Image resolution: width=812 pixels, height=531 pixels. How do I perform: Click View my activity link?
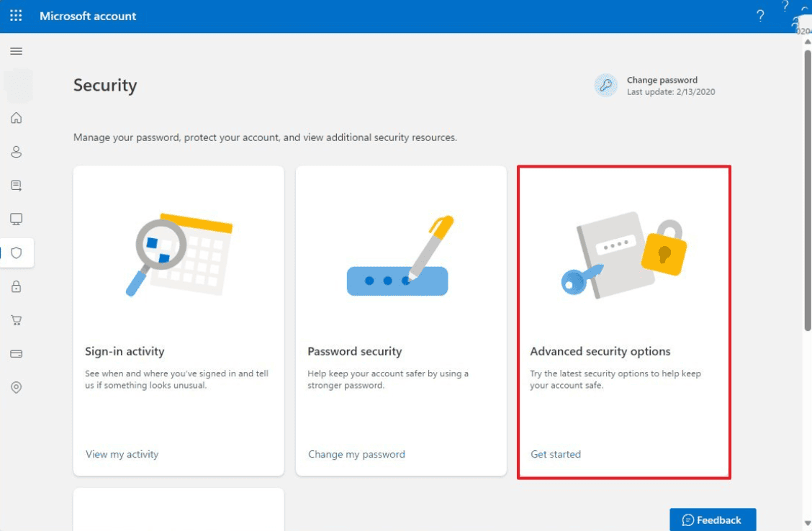click(x=122, y=454)
